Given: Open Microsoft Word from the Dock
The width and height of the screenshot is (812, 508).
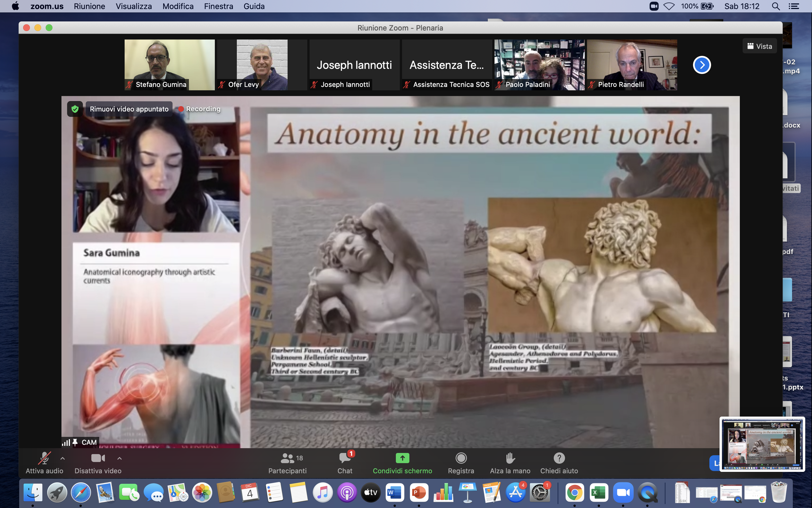Looking at the screenshot, I should point(395,492).
